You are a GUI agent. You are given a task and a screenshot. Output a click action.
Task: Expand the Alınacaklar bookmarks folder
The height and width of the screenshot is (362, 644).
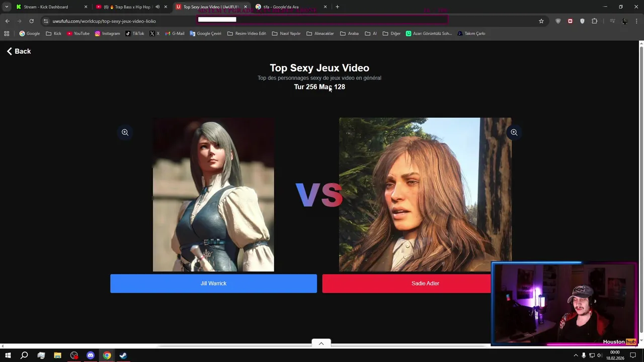tap(320, 34)
